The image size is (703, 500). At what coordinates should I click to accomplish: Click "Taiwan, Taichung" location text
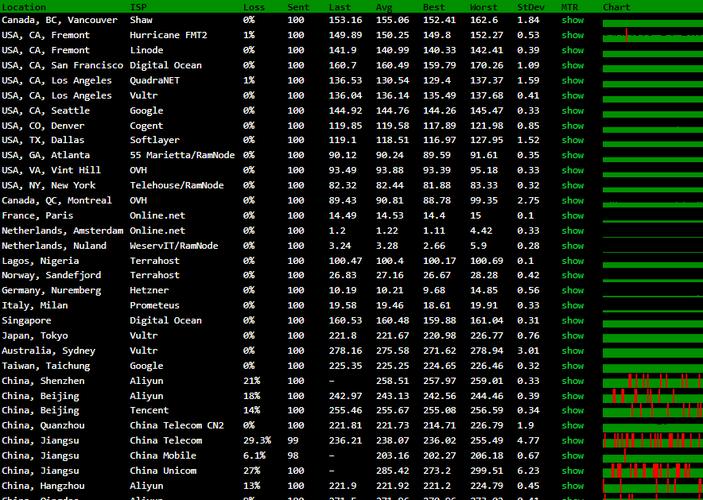click(46, 366)
